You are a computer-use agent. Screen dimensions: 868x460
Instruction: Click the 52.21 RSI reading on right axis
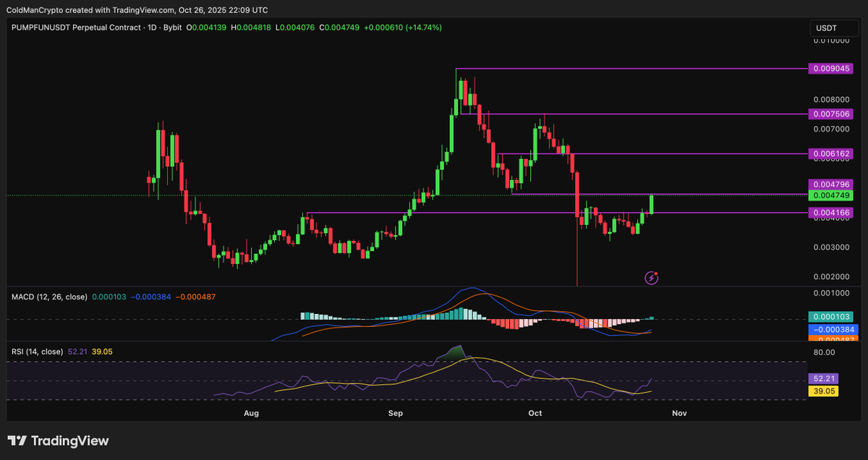pyautogui.click(x=825, y=378)
